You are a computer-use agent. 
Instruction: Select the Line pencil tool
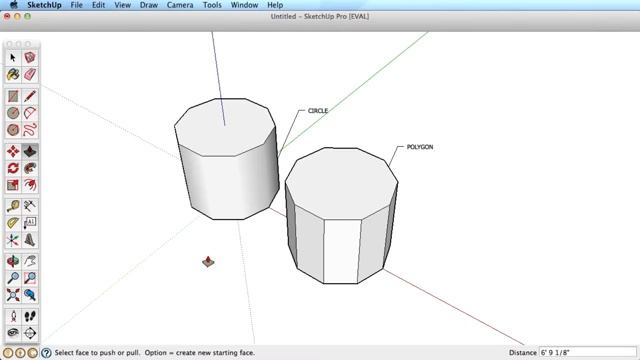(30, 96)
